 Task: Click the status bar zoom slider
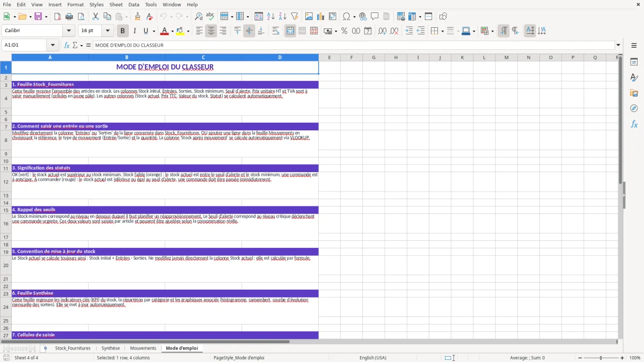pyautogui.click(x=601, y=358)
